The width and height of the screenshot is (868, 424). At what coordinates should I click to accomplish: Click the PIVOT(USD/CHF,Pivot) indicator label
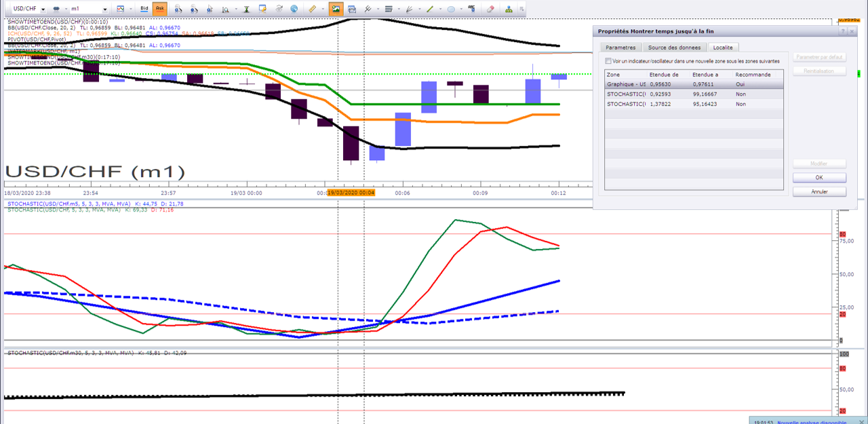(x=37, y=40)
